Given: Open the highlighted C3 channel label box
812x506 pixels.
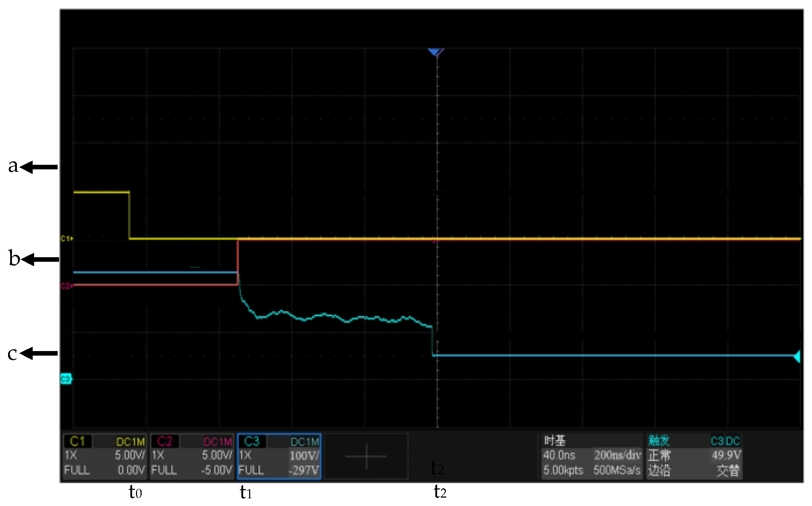Looking at the screenshot, I should point(252,441).
